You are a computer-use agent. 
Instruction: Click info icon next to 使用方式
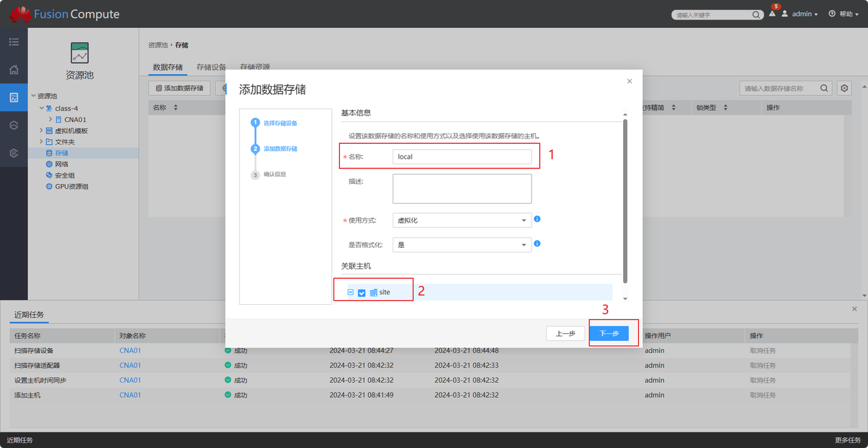tap(537, 219)
